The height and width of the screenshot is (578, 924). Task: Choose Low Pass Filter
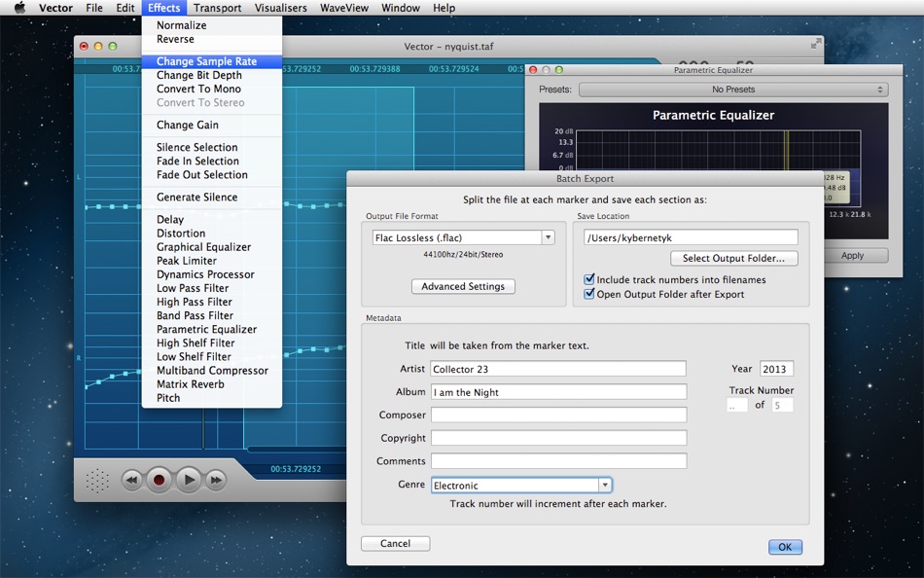click(212, 288)
